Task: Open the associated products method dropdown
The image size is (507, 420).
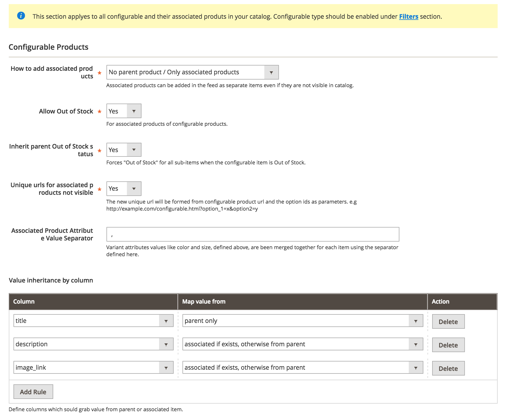Action: click(x=192, y=72)
